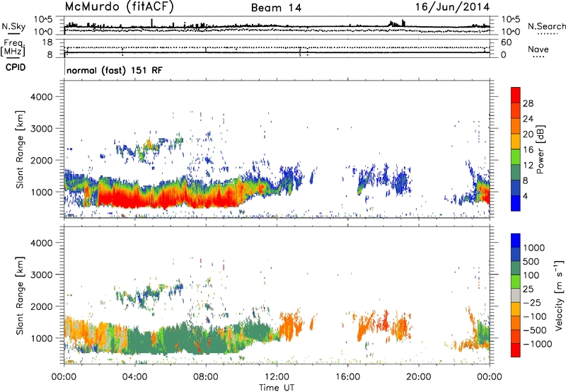Screen dimensions: 566x392
Task: Click the 12:00 time tick label
Action: pyautogui.click(x=277, y=377)
